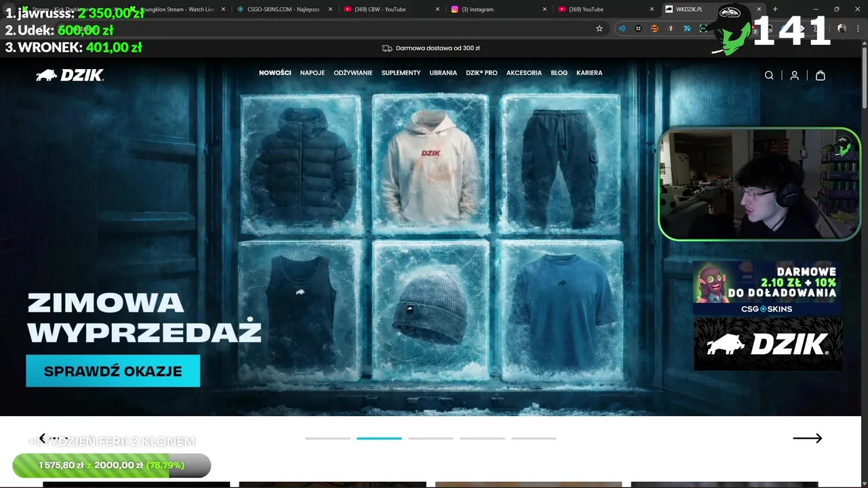Open the SUPLEMENTY menu
The image size is (868, 488).
click(x=401, y=73)
